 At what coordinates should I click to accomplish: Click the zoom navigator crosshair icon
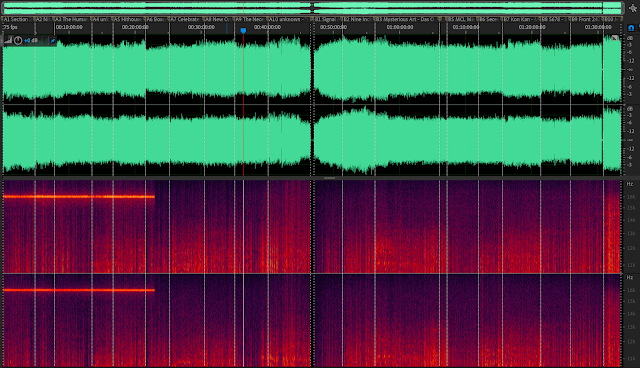click(x=632, y=8)
